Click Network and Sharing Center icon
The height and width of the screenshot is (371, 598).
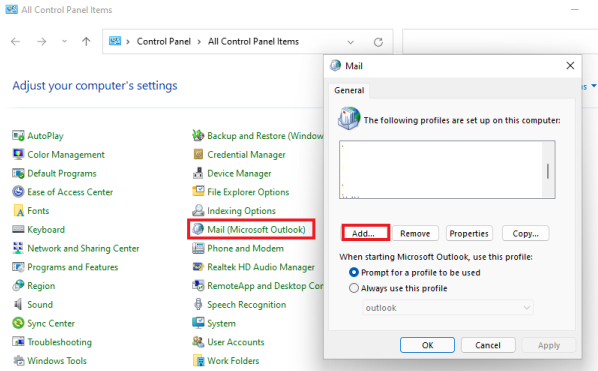pos(18,248)
